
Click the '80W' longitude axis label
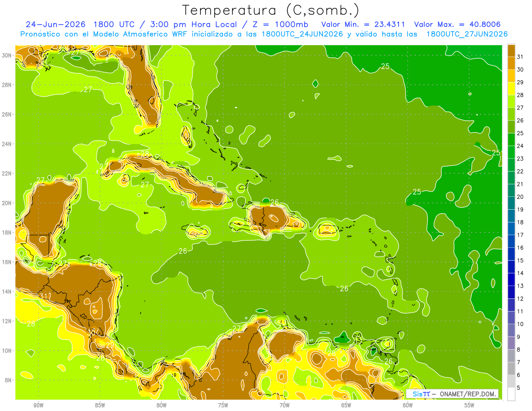161,405
